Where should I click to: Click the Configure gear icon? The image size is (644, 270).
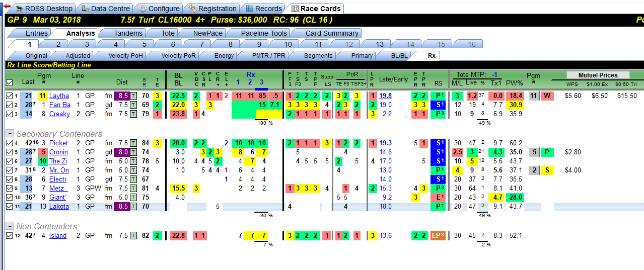pyautogui.click(x=143, y=9)
